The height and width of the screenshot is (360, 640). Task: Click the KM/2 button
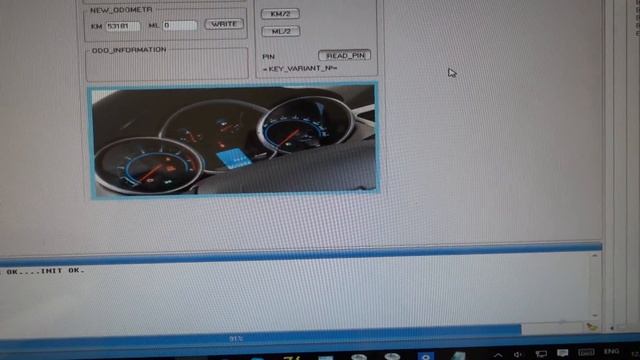(x=280, y=14)
